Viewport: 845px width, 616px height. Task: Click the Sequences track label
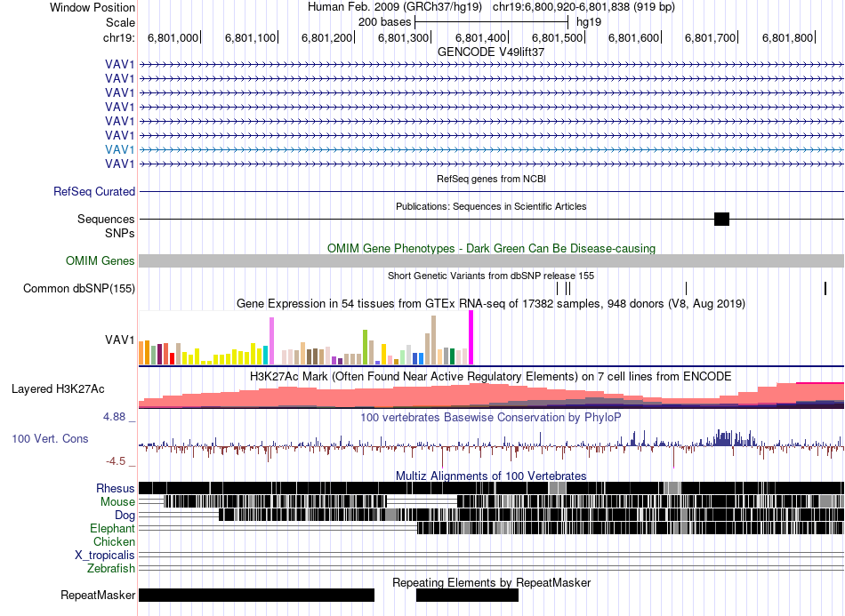106,220
